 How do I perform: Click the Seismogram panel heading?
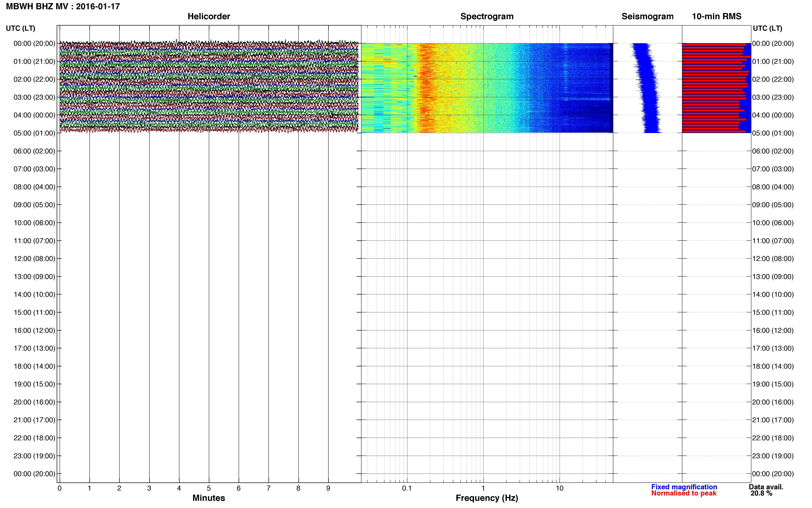pyautogui.click(x=647, y=16)
